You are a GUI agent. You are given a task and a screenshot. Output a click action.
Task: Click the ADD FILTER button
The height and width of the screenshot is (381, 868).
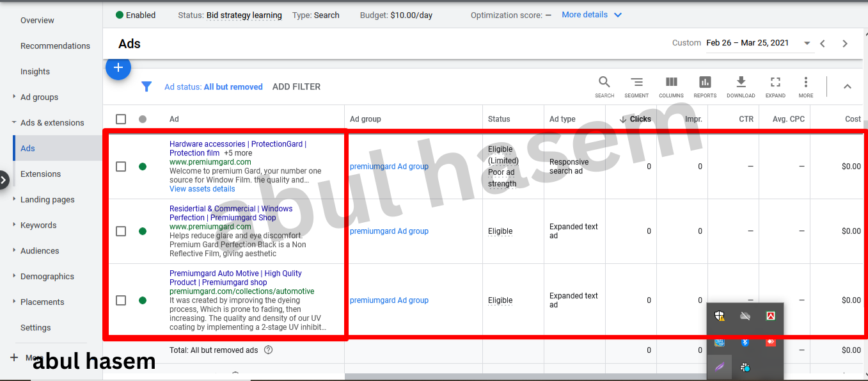(x=297, y=86)
